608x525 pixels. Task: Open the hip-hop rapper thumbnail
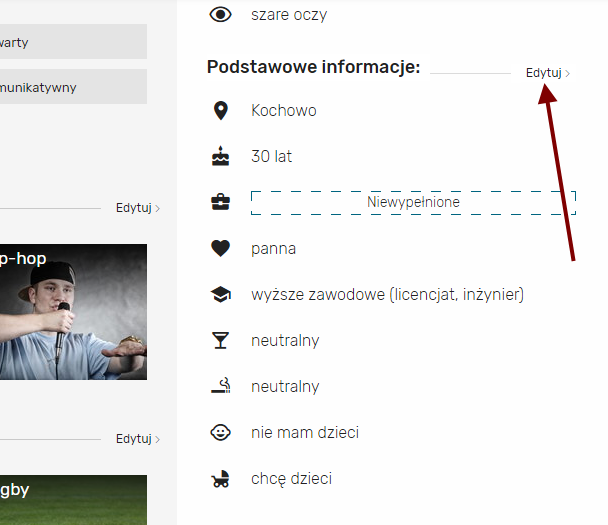[73, 312]
